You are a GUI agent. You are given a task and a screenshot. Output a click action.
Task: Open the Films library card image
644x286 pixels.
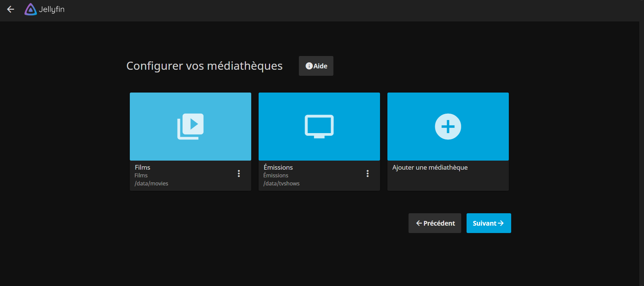pyautogui.click(x=191, y=126)
